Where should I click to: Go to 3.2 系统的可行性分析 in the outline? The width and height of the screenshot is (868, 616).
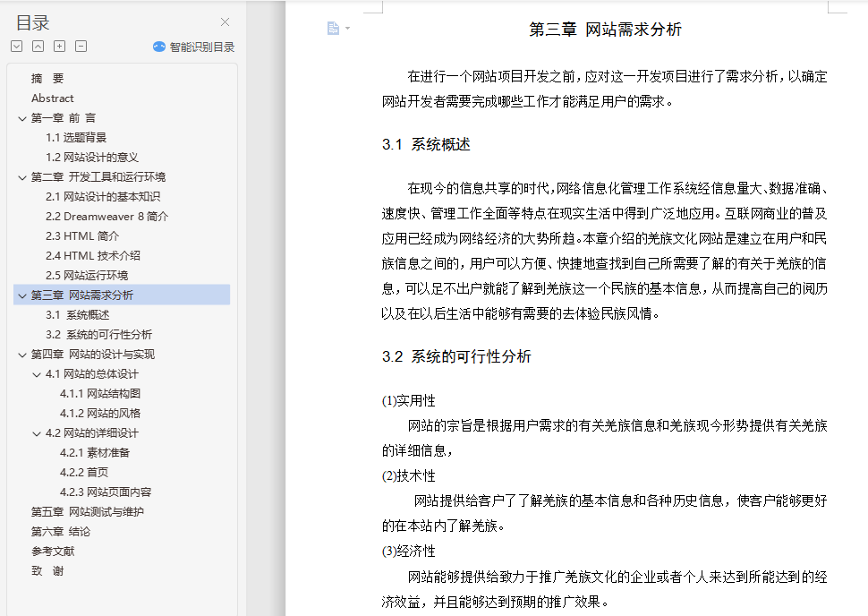98,335
